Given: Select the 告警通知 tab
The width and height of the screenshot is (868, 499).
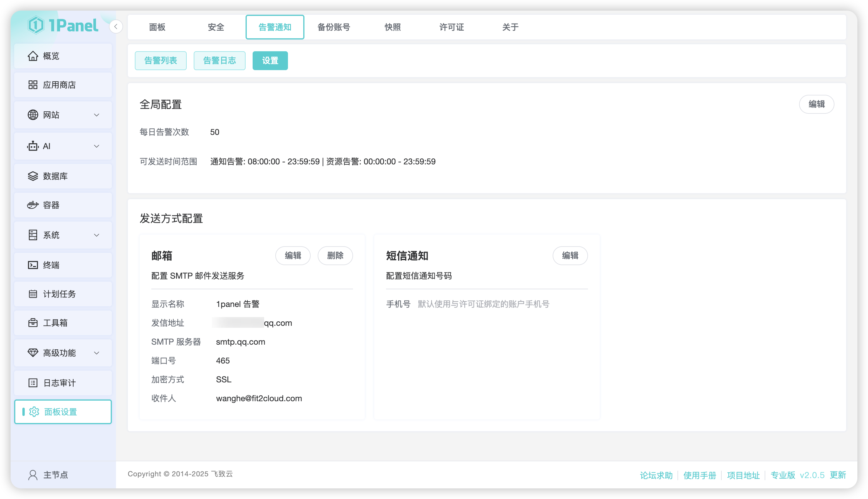Looking at the screenshot, I should click(x=275, y=27).
